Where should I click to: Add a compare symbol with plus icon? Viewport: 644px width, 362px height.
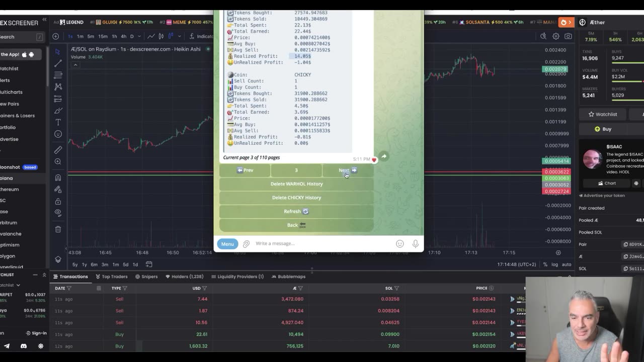(56, 36)
